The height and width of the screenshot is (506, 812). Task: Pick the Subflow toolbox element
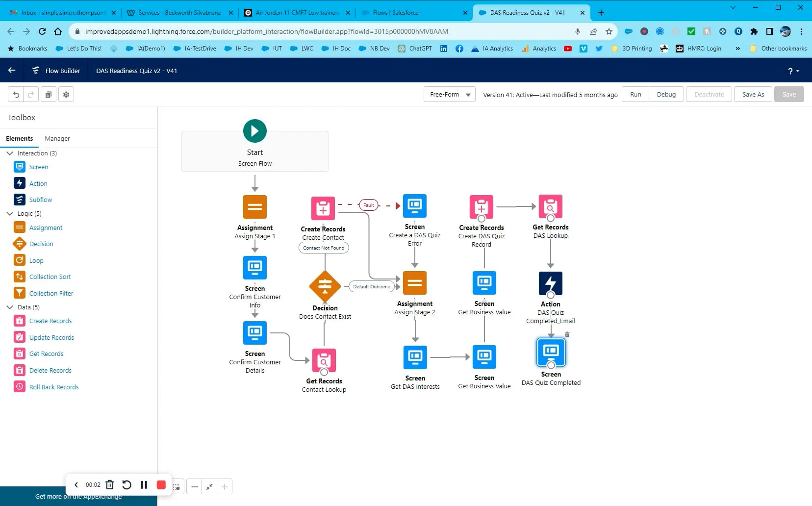click(40, 200)
